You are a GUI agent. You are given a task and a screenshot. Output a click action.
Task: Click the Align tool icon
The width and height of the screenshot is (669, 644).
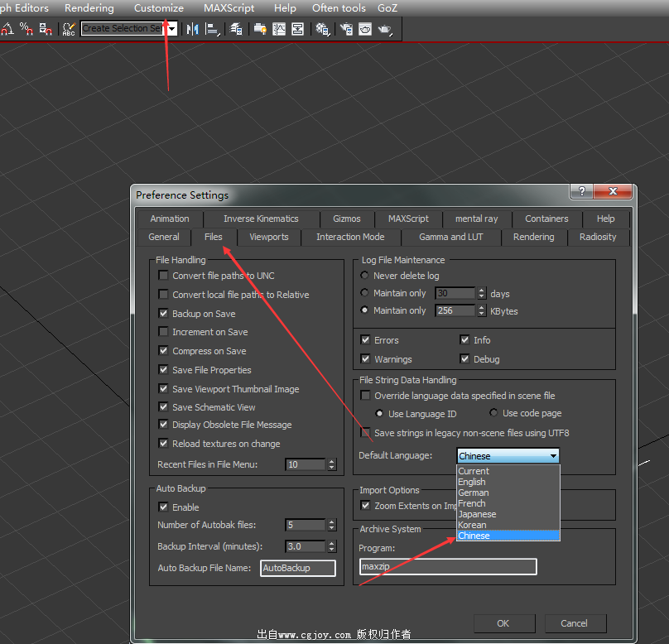pyautogui.click(x=214, y=29)
